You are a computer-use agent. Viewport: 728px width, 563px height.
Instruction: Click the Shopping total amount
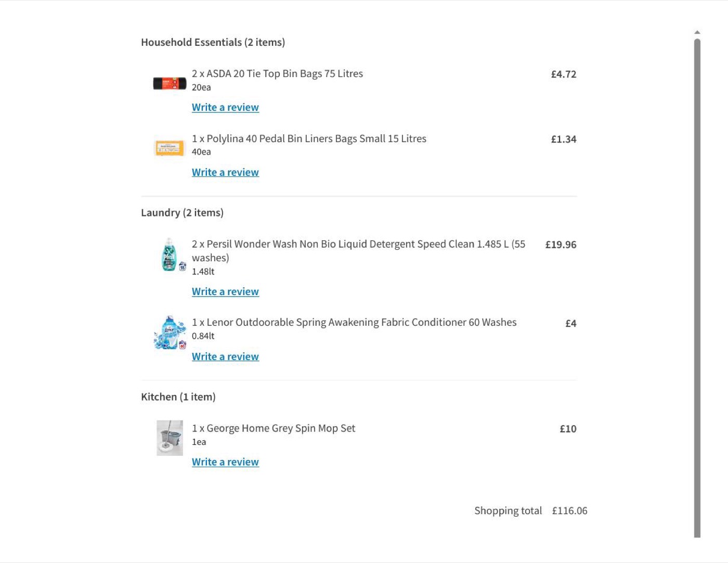569,511
